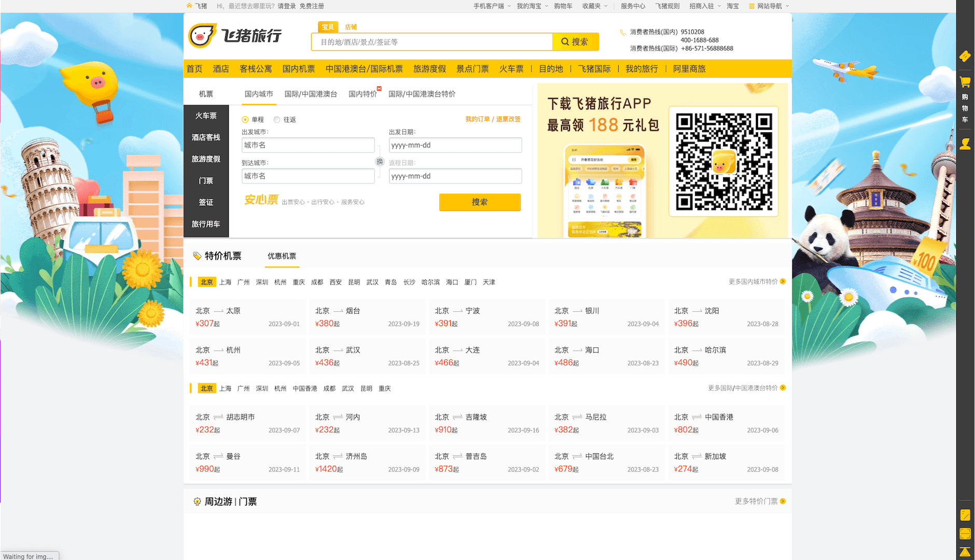This screenshot has height=560, width=975.
Task: Switch to the 国际/中国港澳台 flight tab
Action: point(311,94)
